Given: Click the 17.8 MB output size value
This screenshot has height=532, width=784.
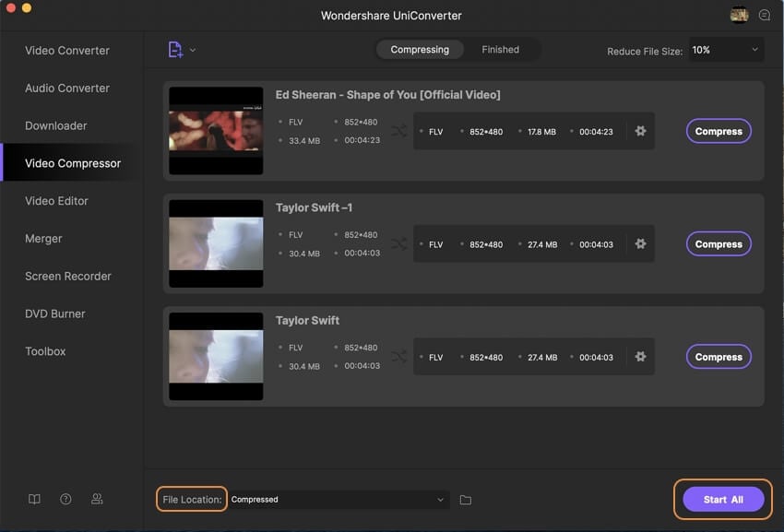Looking at the screenshot, I should pyautogui.click(x=542, y=132).
